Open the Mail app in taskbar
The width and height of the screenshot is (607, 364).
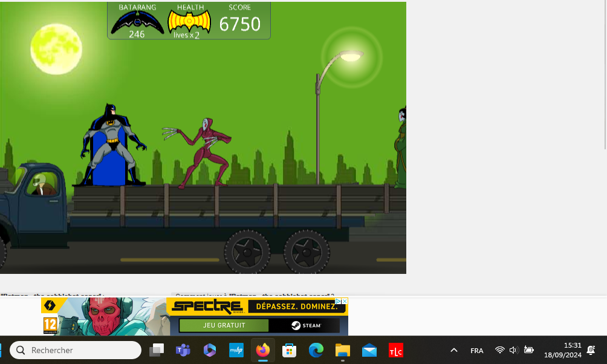pos(369,350)
